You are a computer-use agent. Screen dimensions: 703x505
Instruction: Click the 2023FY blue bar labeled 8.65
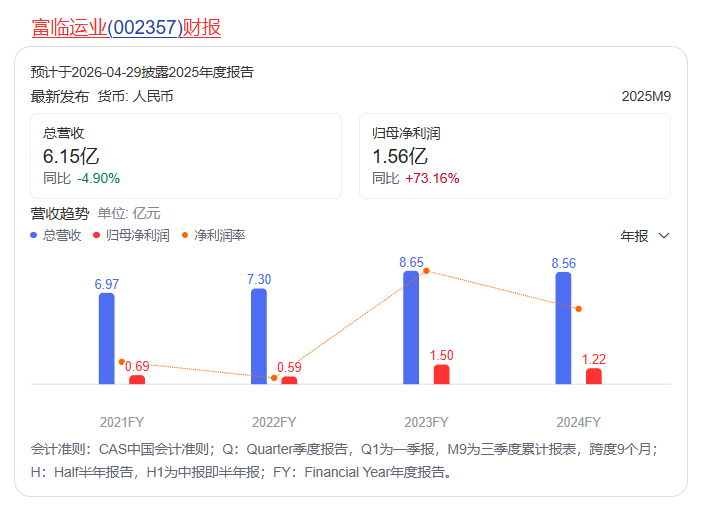411,327
